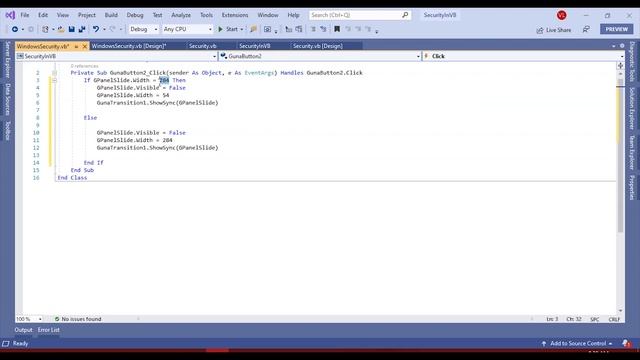Switch to WindowsSecurity.vb [Design] tab
640x360 pixels.
[129, 46]
